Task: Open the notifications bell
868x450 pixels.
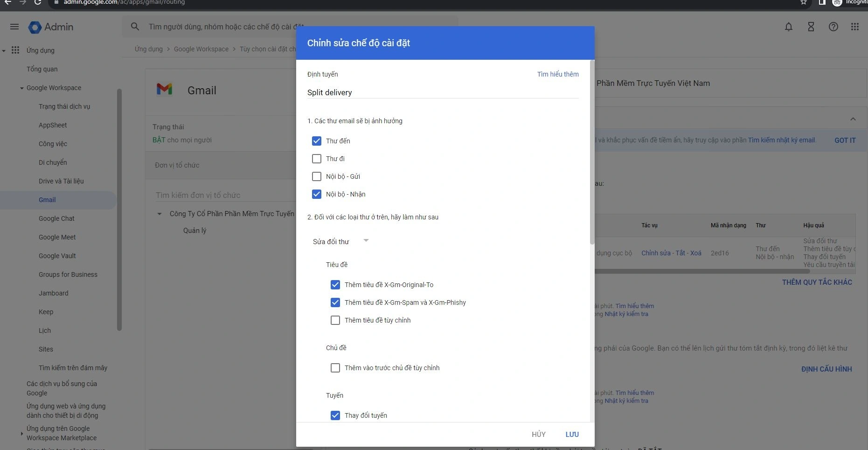Action: point(789,27)
